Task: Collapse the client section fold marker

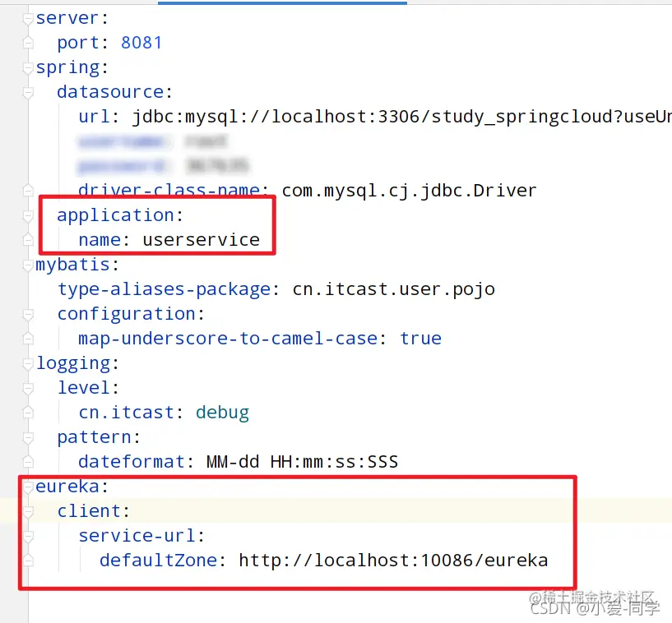Action: pyautogui.click(x=28, y=512)
